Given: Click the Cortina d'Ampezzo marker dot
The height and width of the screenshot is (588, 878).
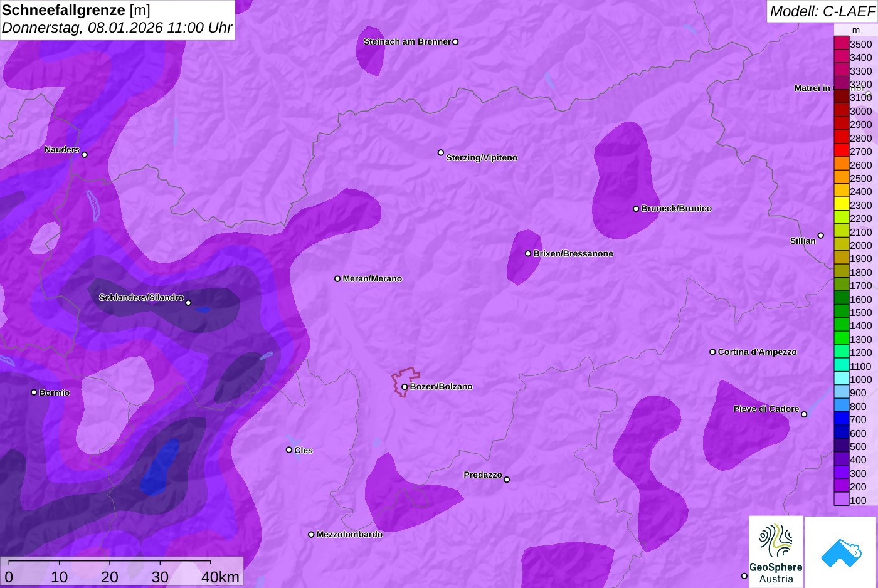Looking at the screenshot, I should point(712,352).
